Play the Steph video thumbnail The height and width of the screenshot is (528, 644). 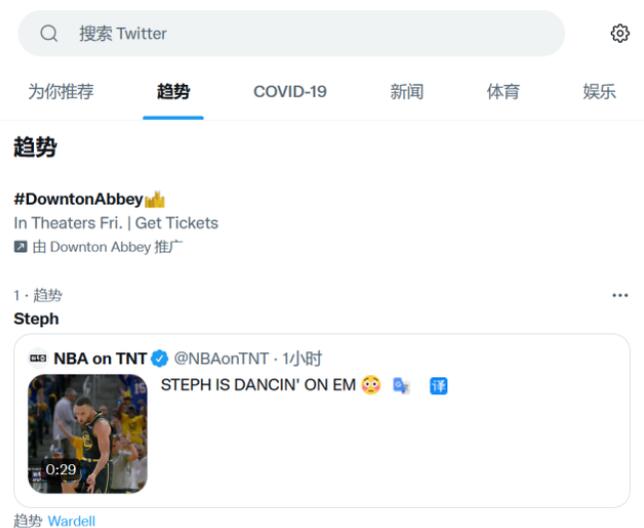tap(87, 434)
